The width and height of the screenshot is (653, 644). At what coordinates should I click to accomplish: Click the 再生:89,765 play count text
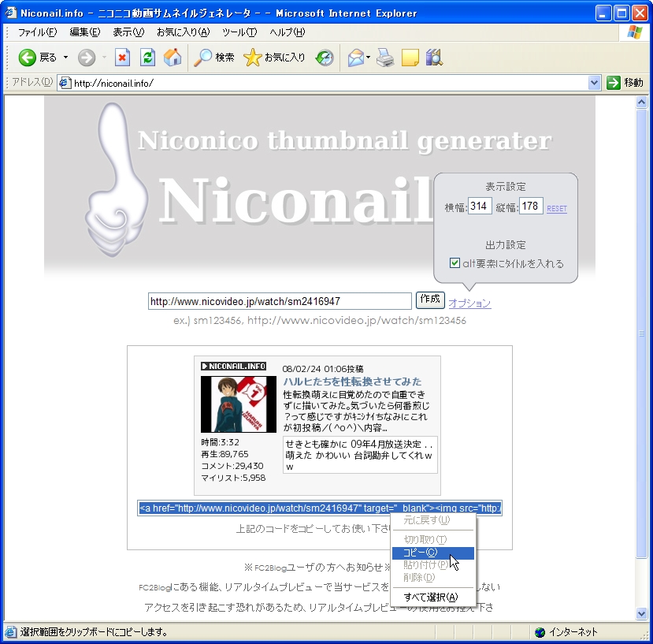tap(224, 454)
